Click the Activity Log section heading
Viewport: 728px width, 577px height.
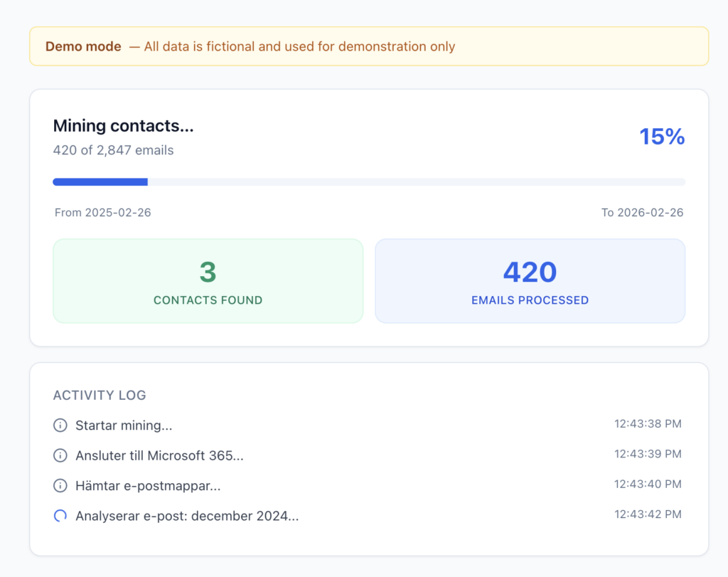(x=100, y=396)
